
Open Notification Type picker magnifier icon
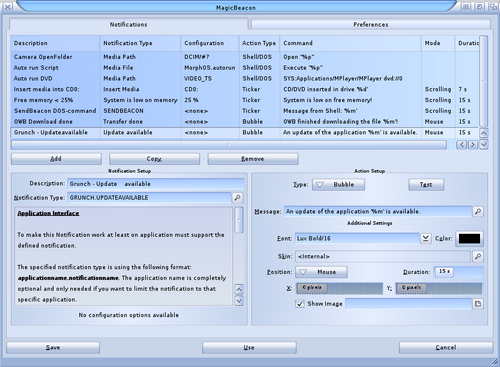click(x=237, y=198)
